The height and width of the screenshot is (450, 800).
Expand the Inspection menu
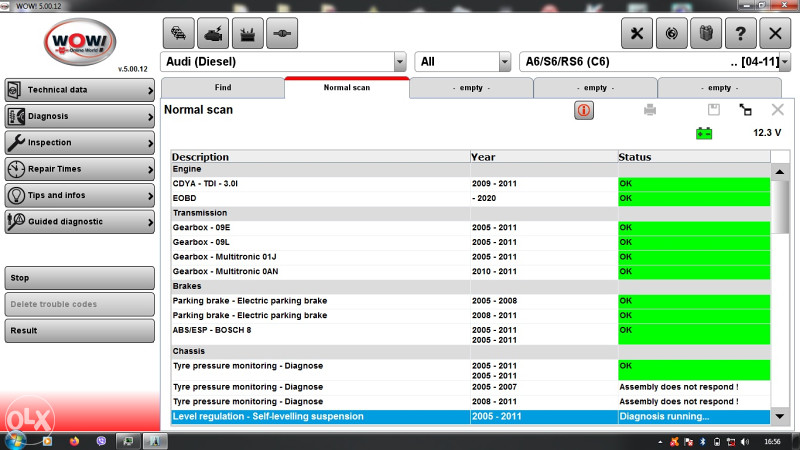click(80, 143)
